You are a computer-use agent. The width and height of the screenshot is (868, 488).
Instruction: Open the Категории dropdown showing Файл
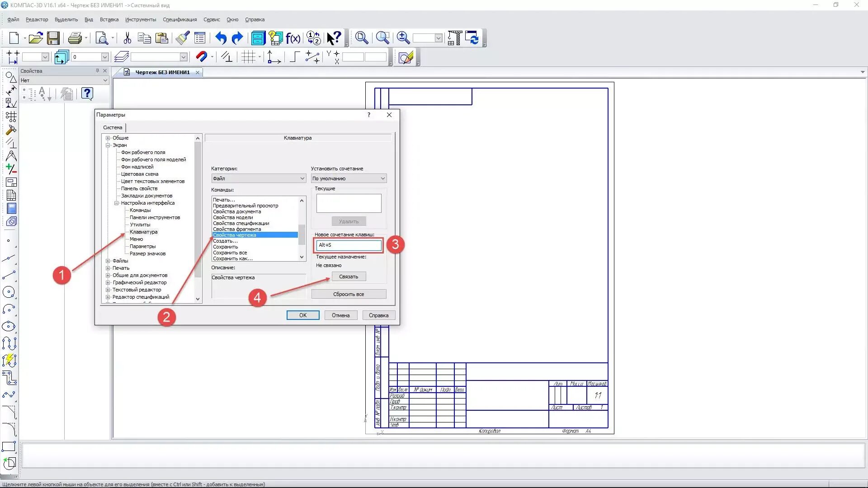(x=258, y=178)
